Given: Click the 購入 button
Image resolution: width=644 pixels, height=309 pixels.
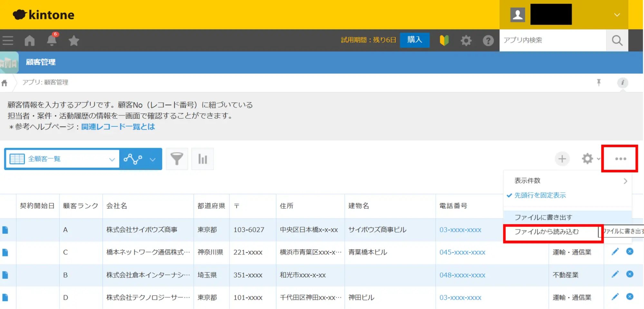Looking at the screenshot, I should [414, 40].
